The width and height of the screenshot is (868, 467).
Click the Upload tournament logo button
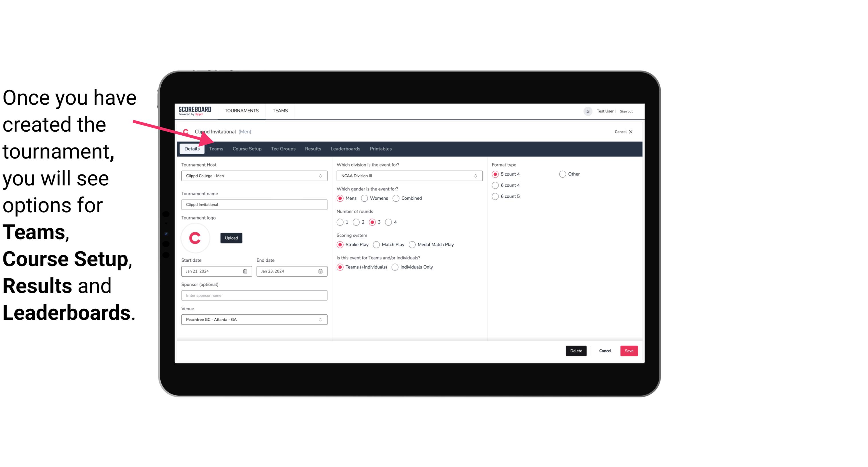coord(231,238)
